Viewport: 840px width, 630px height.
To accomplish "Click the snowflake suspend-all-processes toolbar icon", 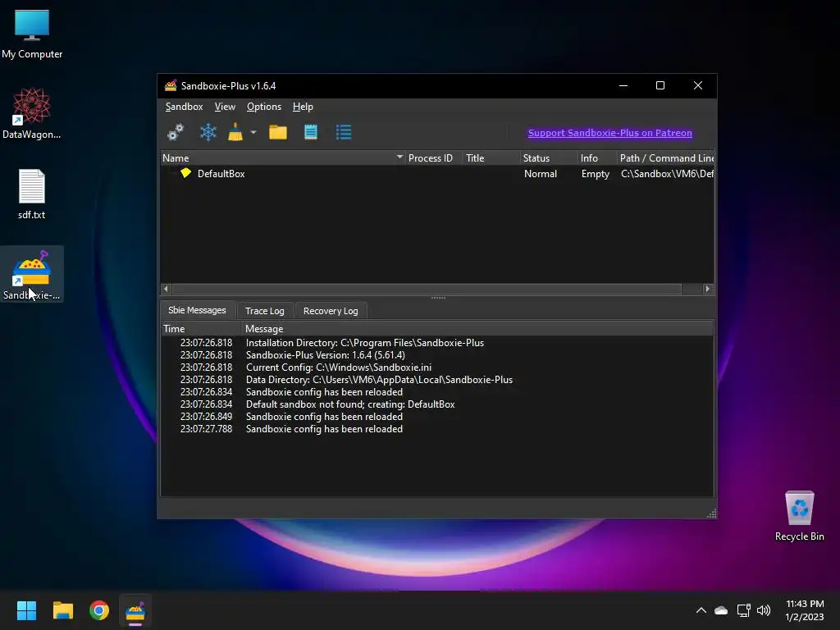I will click(x=208, y=132).
